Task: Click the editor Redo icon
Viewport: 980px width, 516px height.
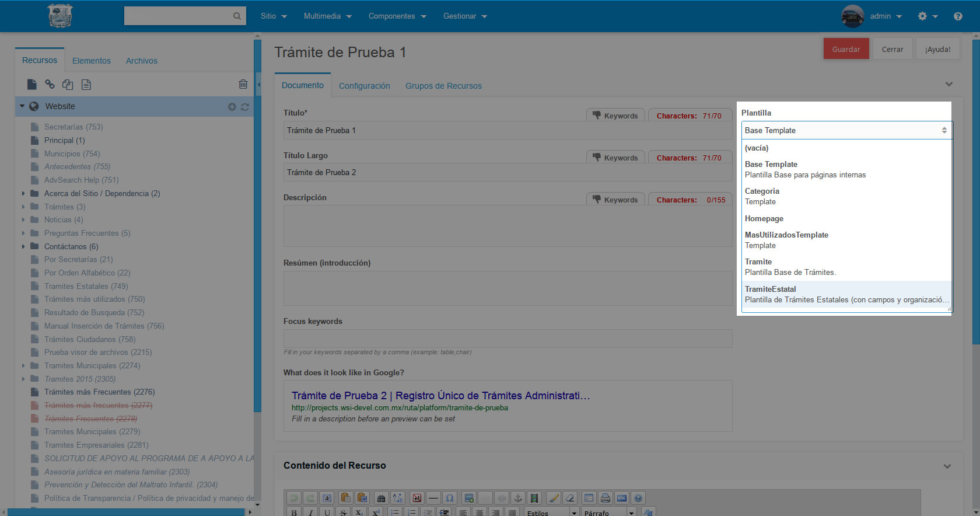Action: pyautogui.click(x=310, y=498)
